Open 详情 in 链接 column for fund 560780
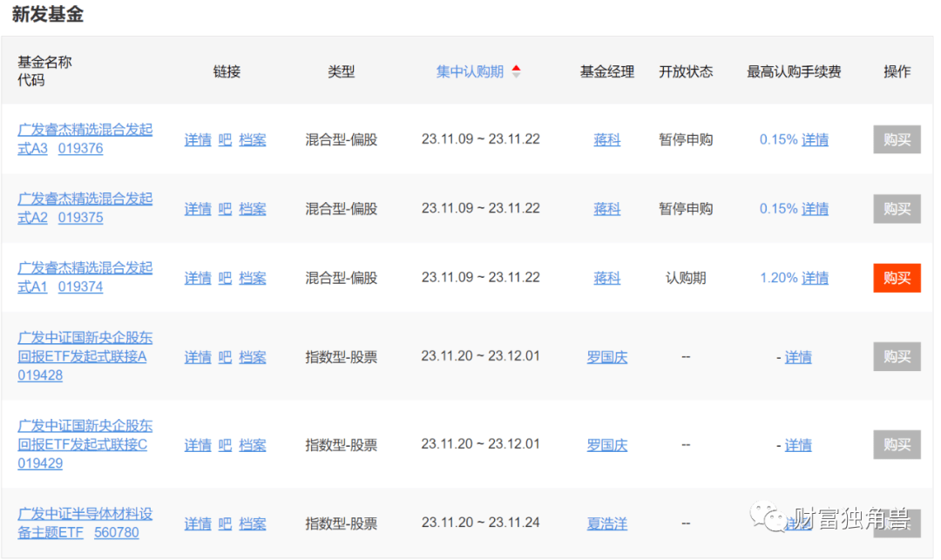 click(198, 524)
